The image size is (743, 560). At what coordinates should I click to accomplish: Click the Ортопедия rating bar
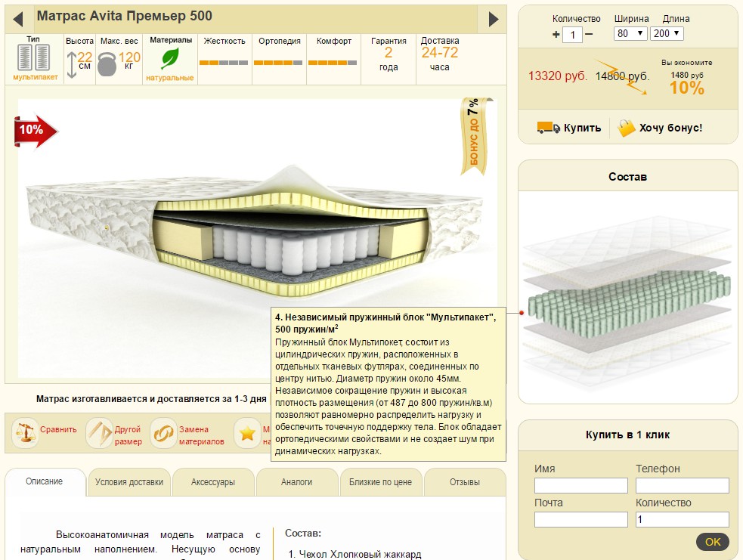pyautogui.click(x=278, y=62)
